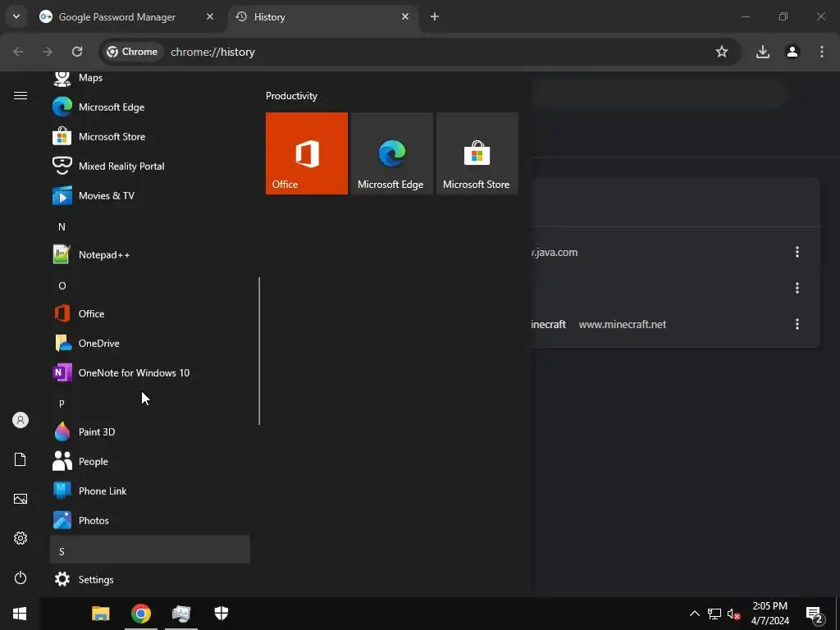Go back in Chrome

coord(18,52)
